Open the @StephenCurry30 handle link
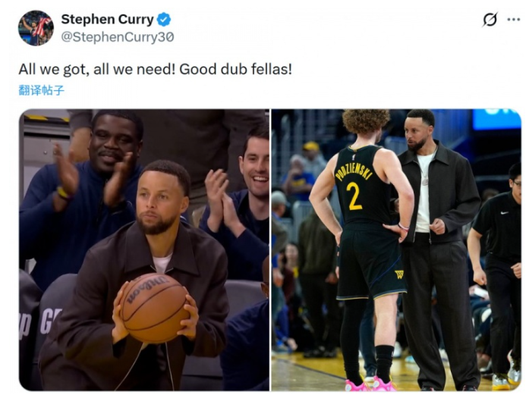The width and height of the screenshot is (532, 398). coord(118,37)
